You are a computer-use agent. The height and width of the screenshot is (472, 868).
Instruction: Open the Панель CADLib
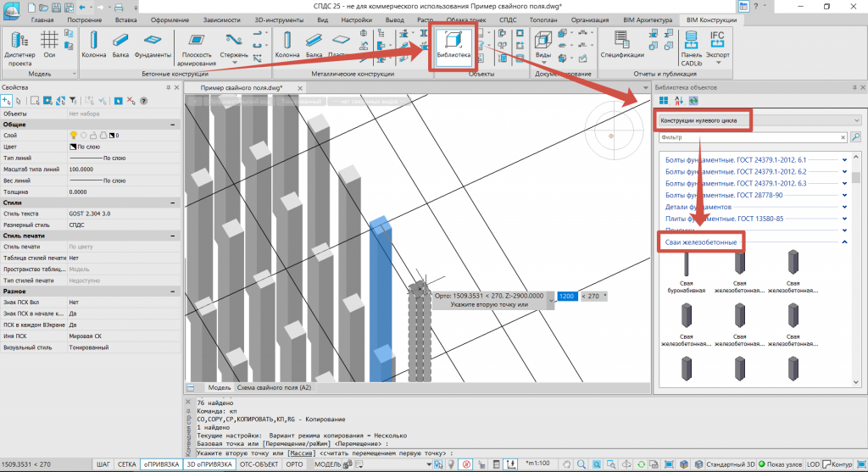691,48
